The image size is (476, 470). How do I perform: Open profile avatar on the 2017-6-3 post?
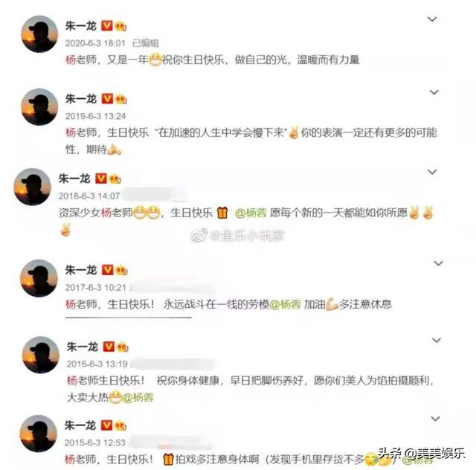39,278
